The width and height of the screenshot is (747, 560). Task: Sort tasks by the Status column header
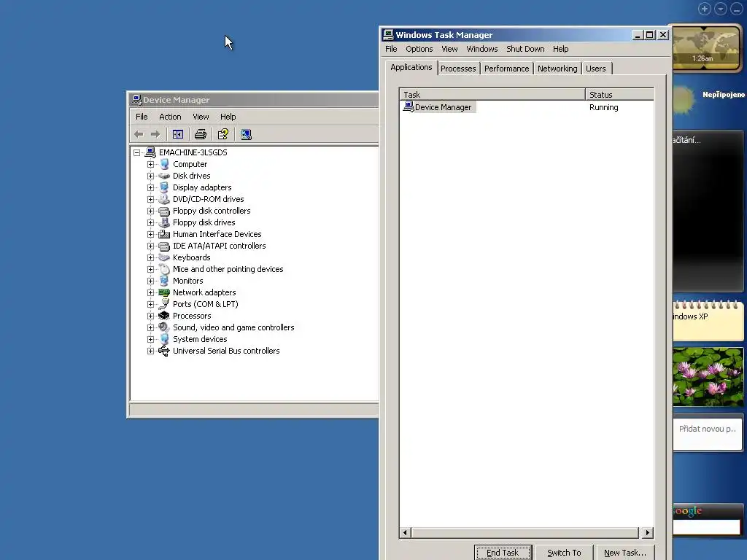click(619, 94)
